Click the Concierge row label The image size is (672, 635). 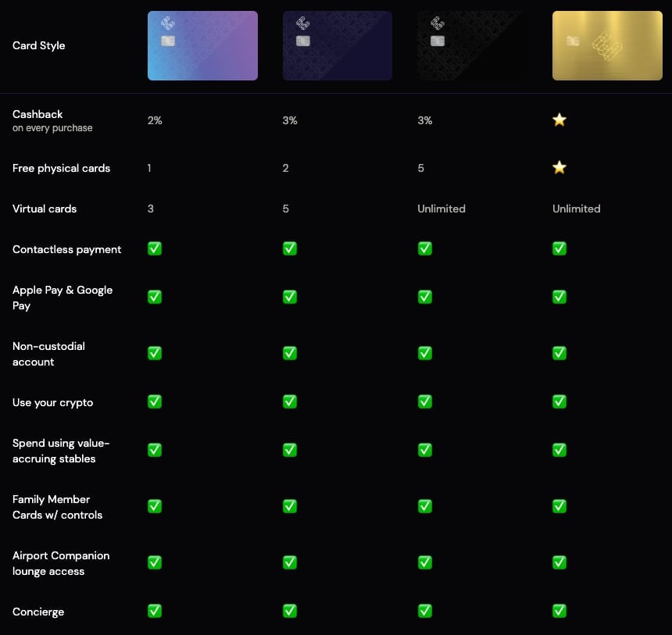pos(38,612)
